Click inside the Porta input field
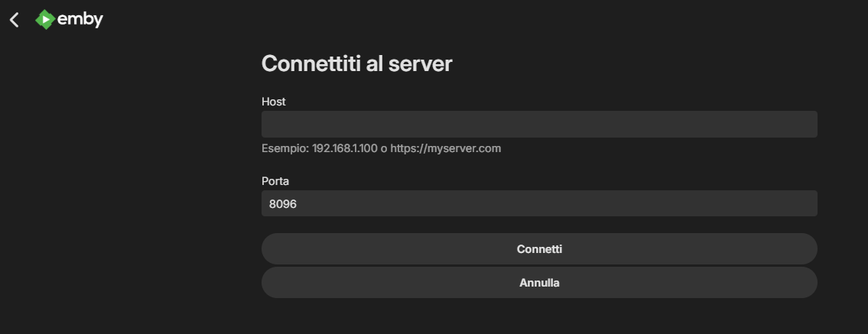Viewport: 868px width, 334px height. [539, 203]
